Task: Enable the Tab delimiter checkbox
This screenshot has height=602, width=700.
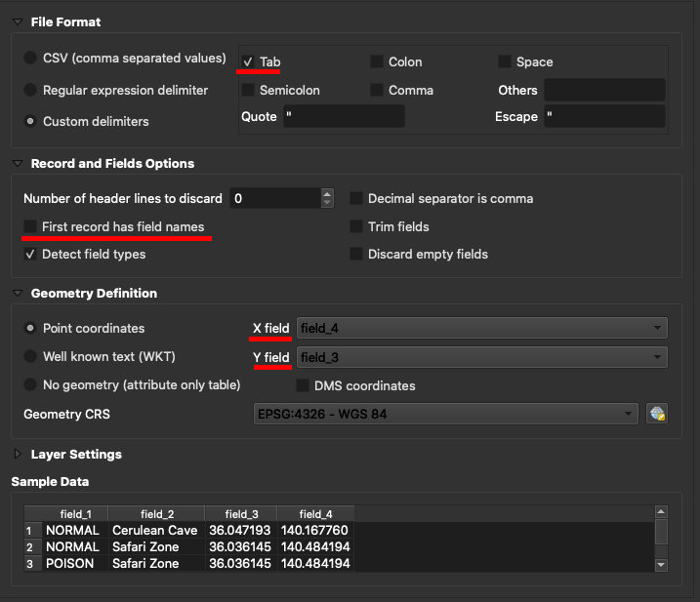Action: pyautogui.click(x=249, y=61)
